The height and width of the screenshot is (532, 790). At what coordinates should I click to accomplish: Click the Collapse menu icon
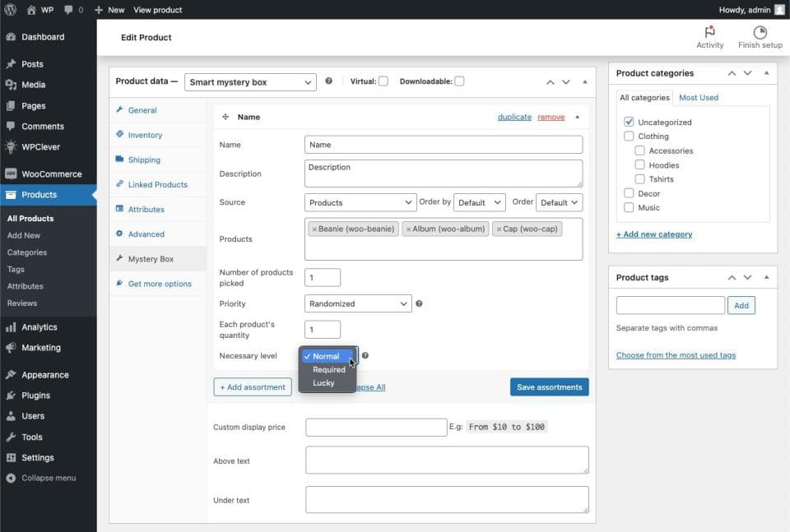pyautogui.click(x=11, y=479)
